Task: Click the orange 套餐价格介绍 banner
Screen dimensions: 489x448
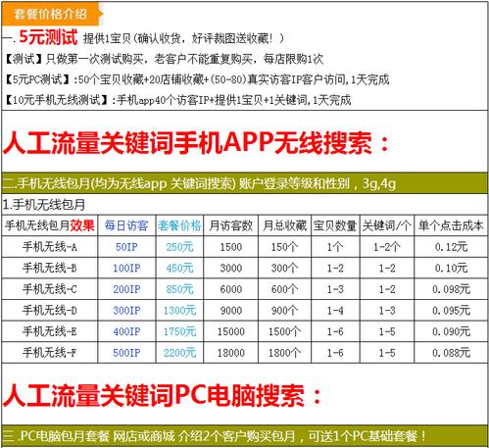Action: 52,14
